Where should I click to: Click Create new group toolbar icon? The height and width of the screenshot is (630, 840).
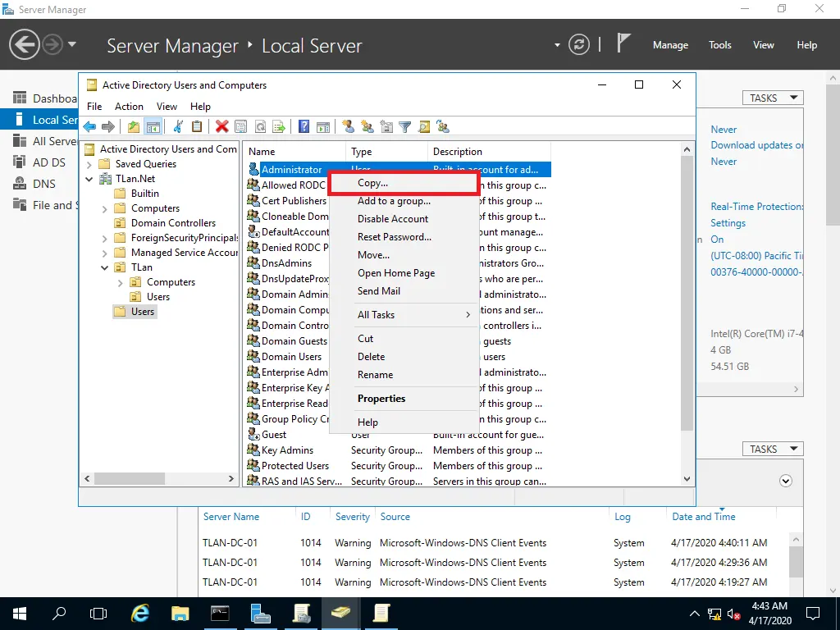pos(367,127)
